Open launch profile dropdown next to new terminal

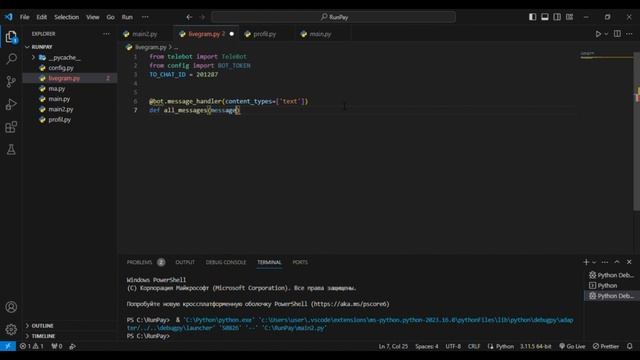pyautogui.click(x=594, y=262)
